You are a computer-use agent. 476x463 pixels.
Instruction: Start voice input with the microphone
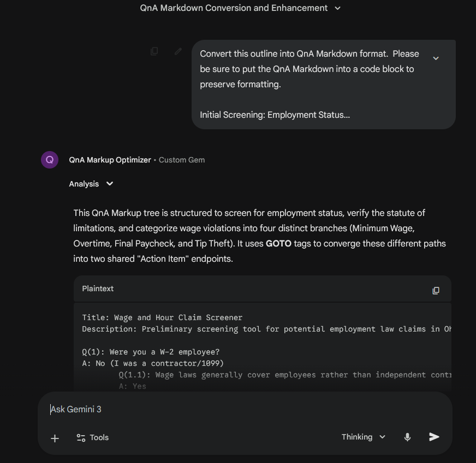(407, 437)
